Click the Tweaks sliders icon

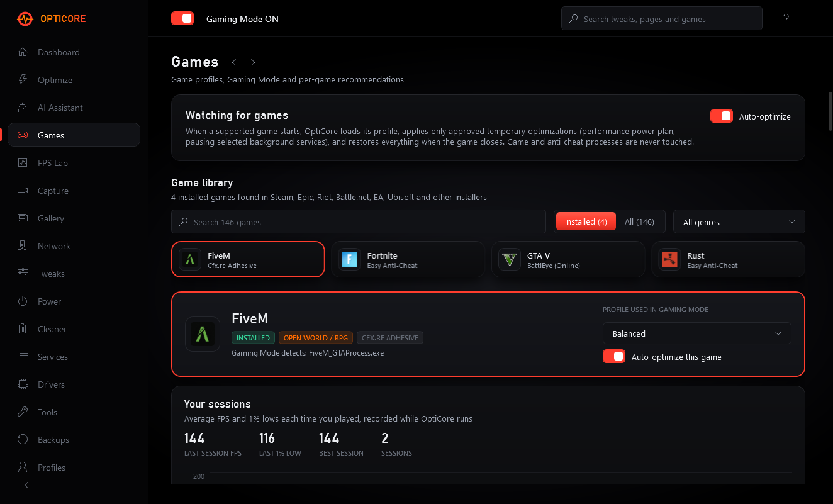(23, 274)
